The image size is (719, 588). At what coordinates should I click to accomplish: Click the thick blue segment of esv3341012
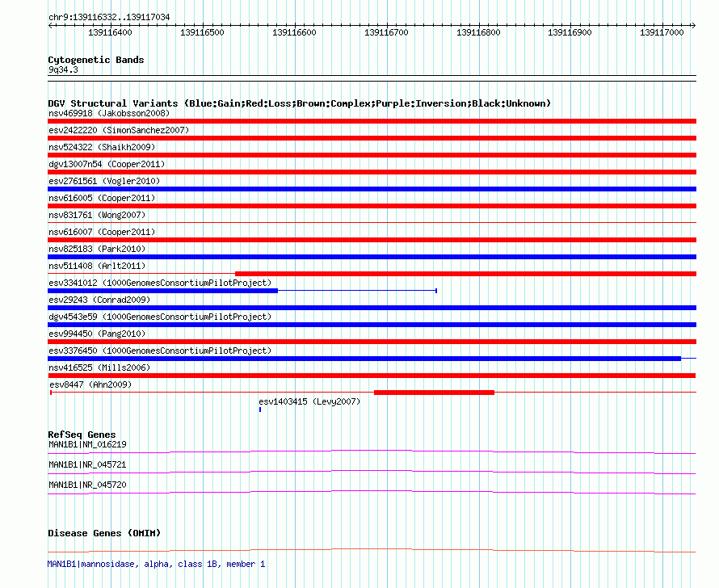click(x=162, y=291)
